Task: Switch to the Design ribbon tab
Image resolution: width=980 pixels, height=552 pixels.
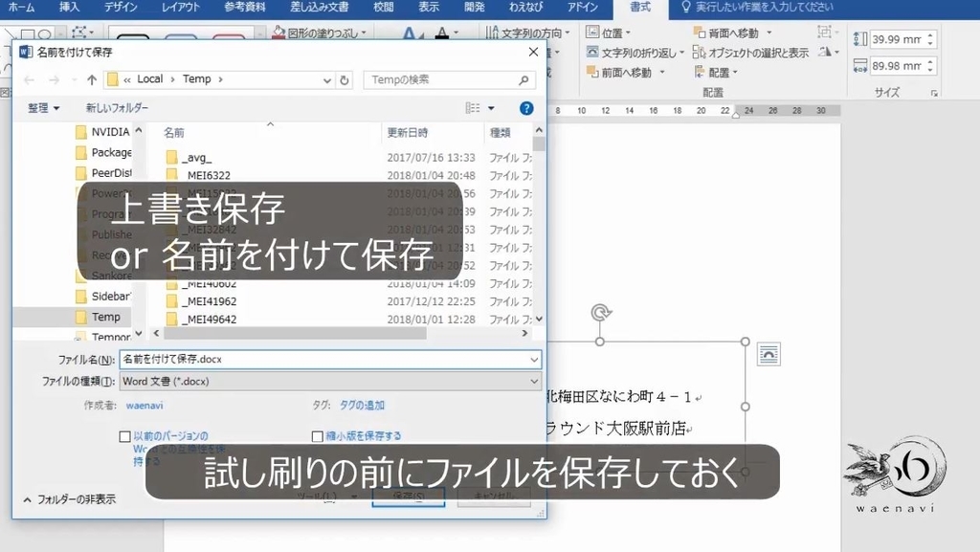Action: (121, 7)
